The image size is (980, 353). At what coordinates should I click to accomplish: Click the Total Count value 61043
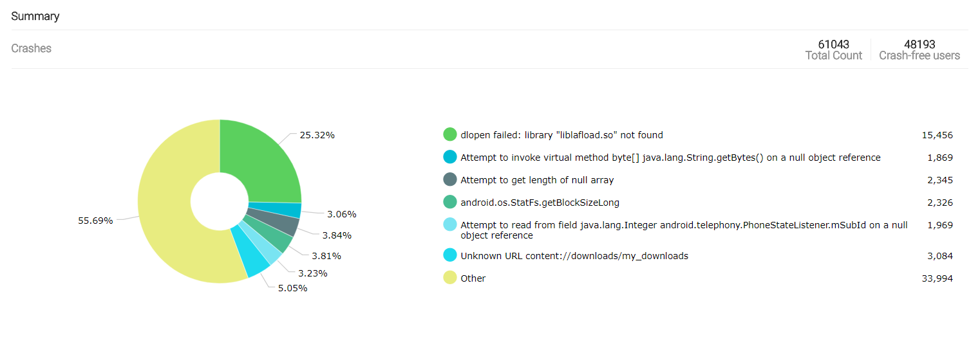coord(833,44)
